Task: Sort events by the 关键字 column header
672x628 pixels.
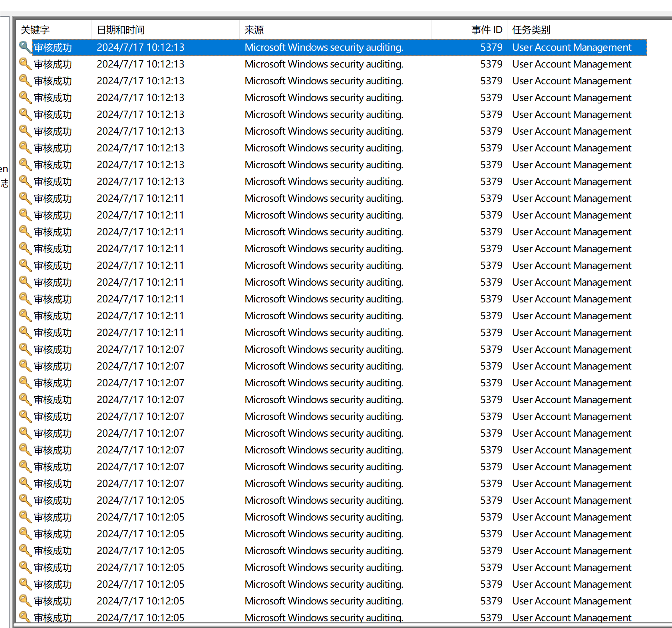Action: click(x=54, y=30)
